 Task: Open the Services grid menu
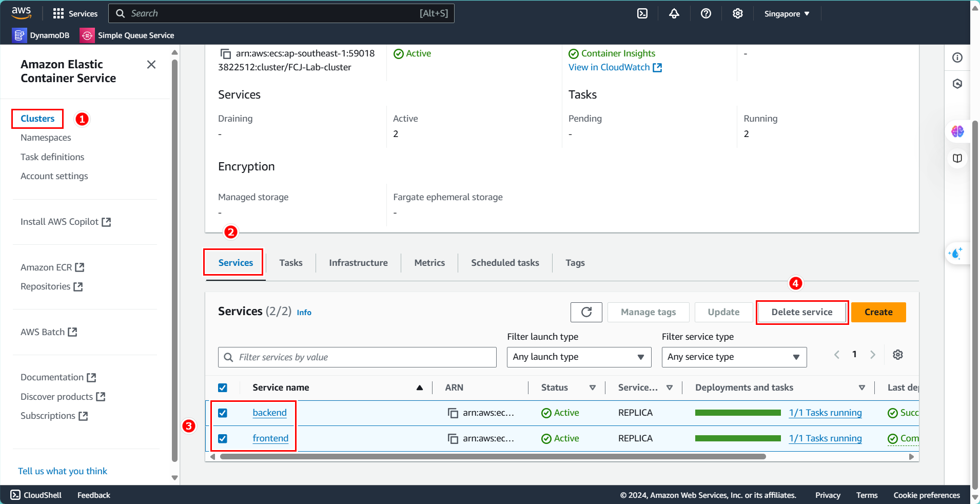[75, 14]
